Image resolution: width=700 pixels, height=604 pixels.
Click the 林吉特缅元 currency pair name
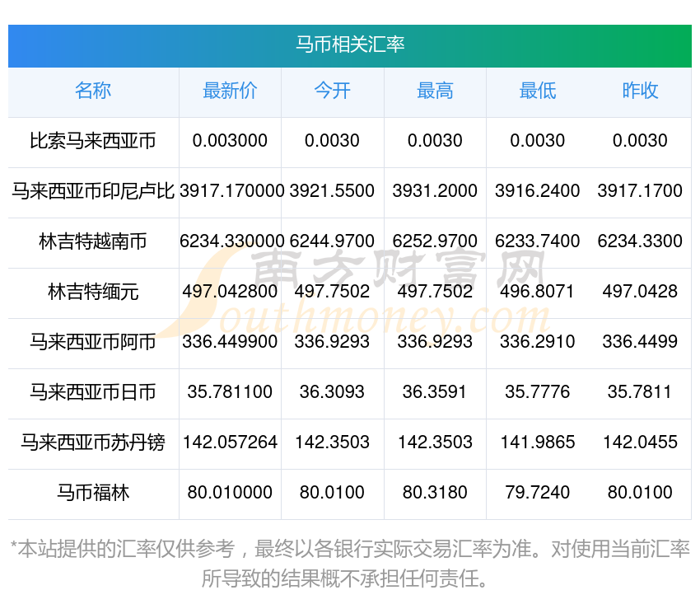[x=93, y=292]
